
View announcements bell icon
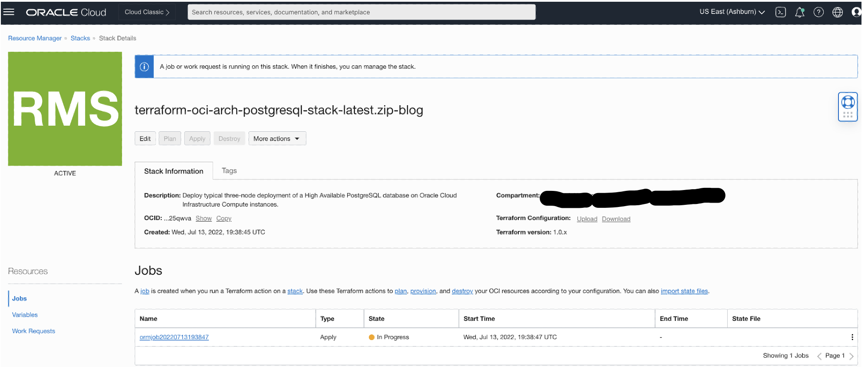click(799, 12)
